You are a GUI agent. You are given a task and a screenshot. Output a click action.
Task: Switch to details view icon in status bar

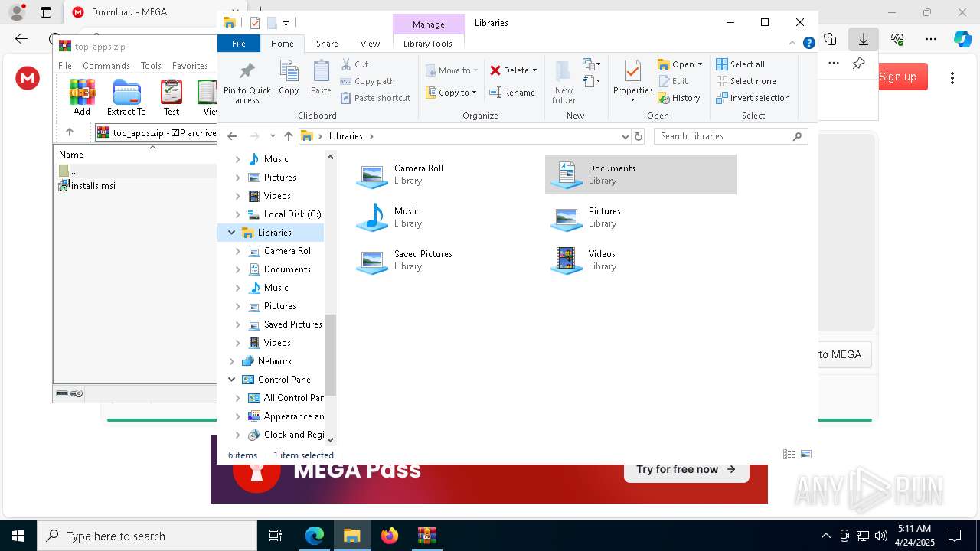pyautogui.click(x=789, y=455)
